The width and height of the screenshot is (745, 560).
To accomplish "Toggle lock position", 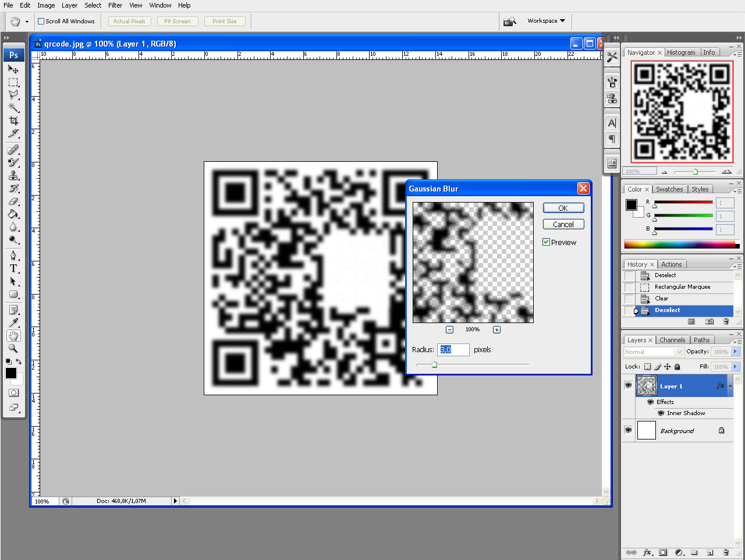I will pos(668,367).
